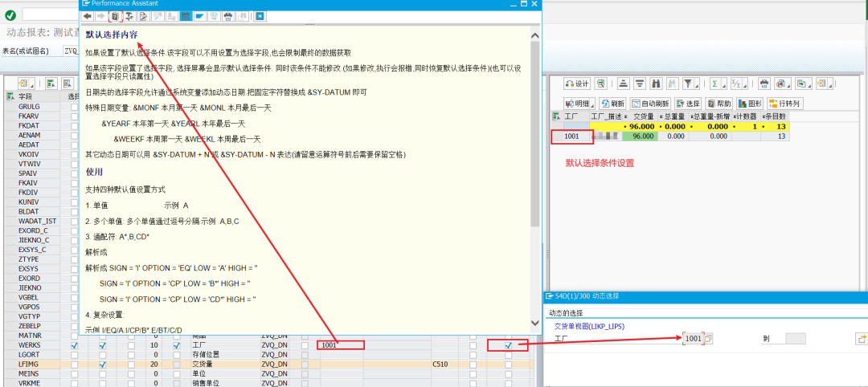The image size is (868, 387).
Task: Toggle the first checkbox in MEINS row
Action: tap(75, 373)
